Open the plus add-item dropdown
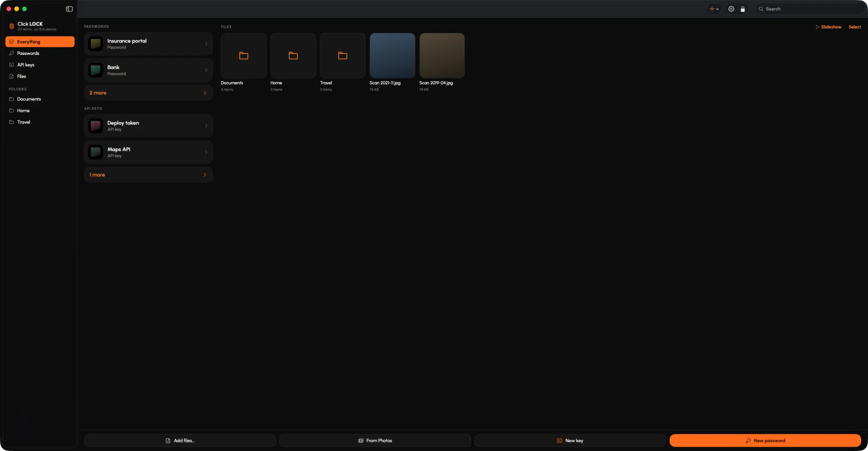 point(714,9)
